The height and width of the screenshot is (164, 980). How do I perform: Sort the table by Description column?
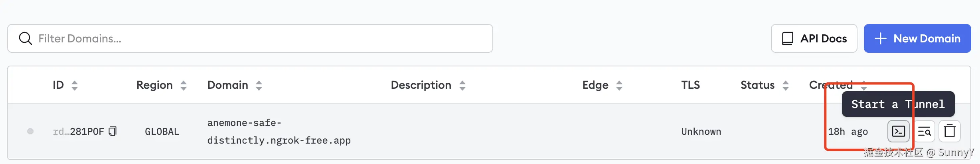coord(462,85)
